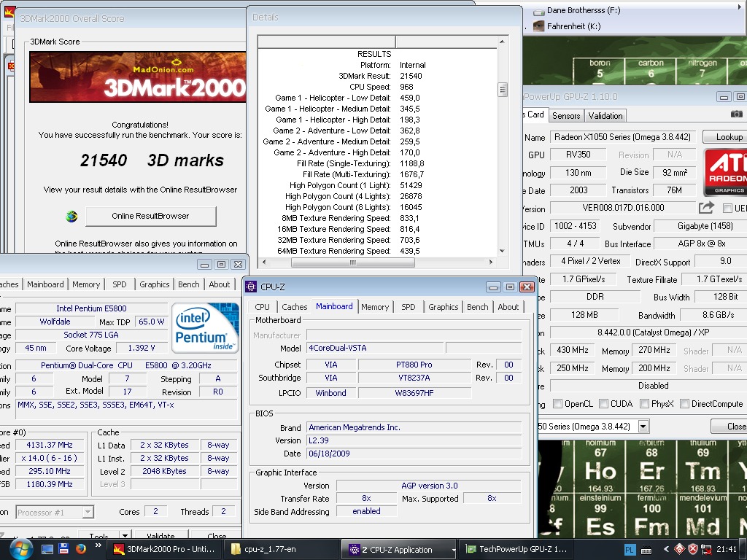Open Memory tab in rear CPU-Z window
The width and height of the screenshot is (747, 560).
click(x=86, y=284)
